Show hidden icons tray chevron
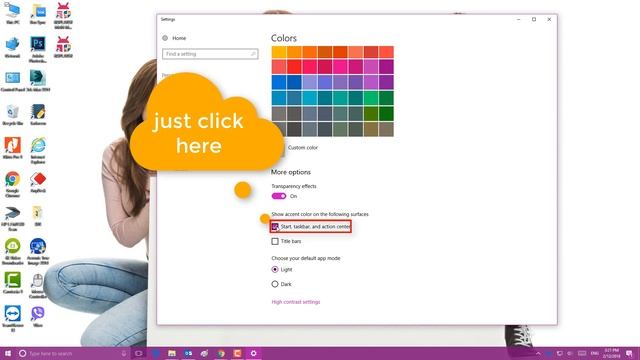 coord(538,353)
